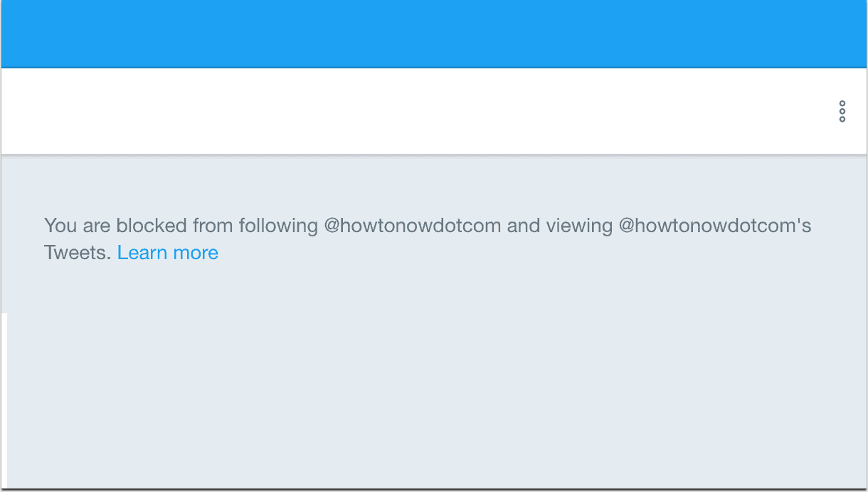Open the three-dot more options menu
This screenshot has width=868, height=492.
click(x=842, y=112)
